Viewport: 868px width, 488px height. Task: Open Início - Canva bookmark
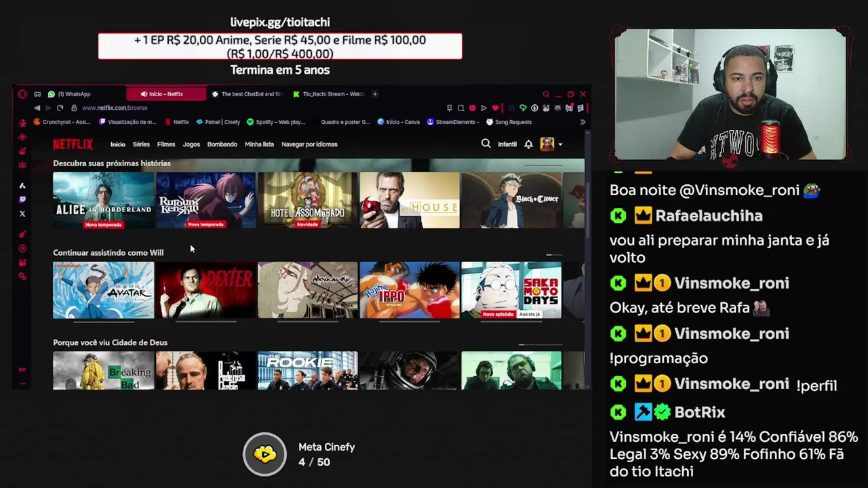click(x=399, y=122)
